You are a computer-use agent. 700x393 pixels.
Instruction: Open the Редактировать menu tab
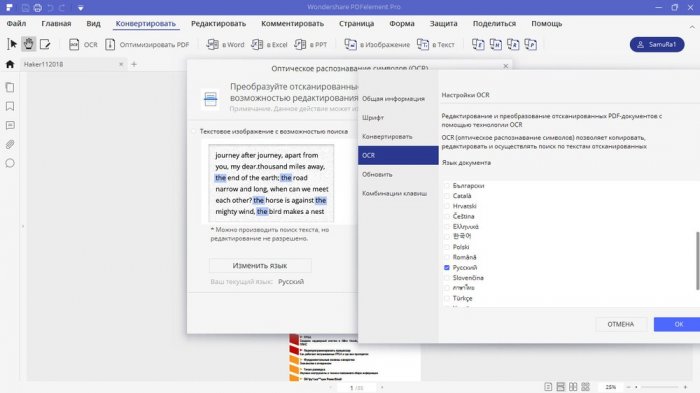click(x=218, y=24)
